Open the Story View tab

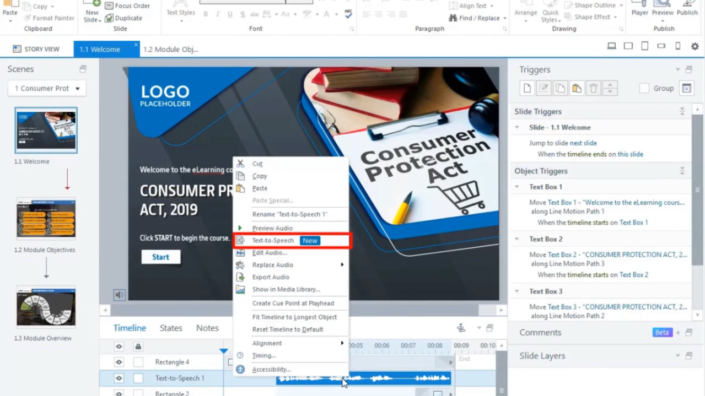point(36,49)
